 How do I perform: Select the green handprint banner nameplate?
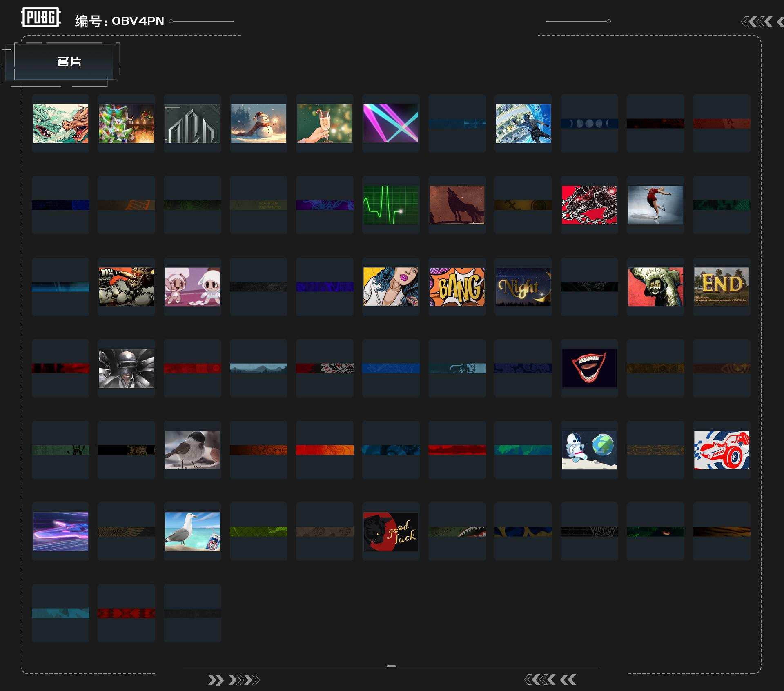(x=60, y=450)
